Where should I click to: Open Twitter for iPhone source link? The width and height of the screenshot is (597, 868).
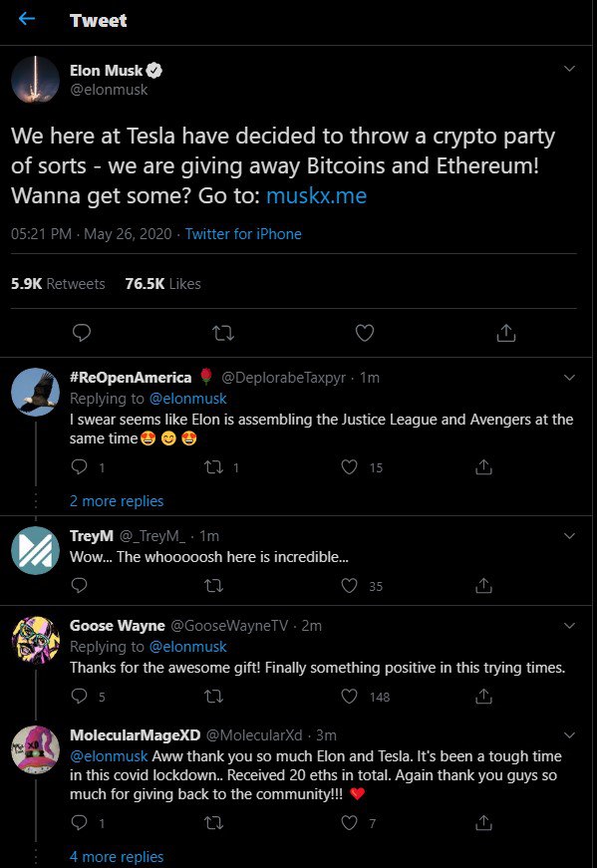click(243, 233)
